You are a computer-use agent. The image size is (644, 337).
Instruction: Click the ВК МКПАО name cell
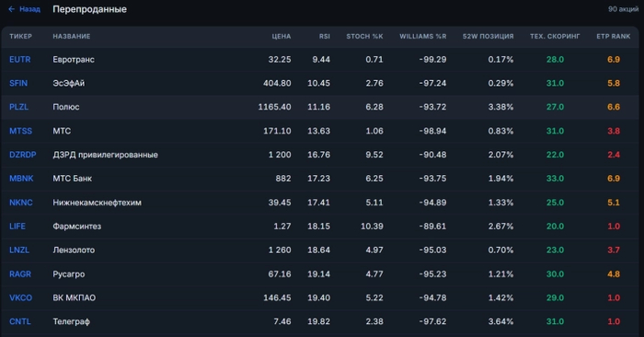74,297
